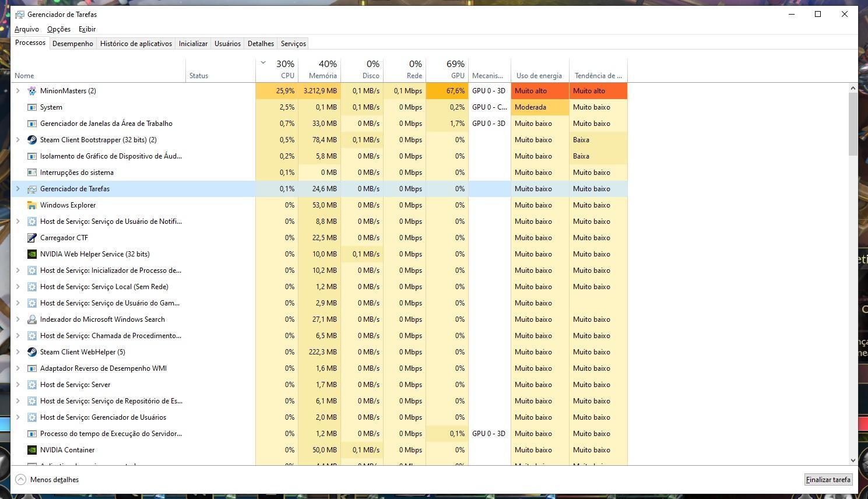This screenshot has width=868, height=499.
Task: Expand Host de Serviço: Serviço de Usuário do Gam...
Action: (17, 303)
